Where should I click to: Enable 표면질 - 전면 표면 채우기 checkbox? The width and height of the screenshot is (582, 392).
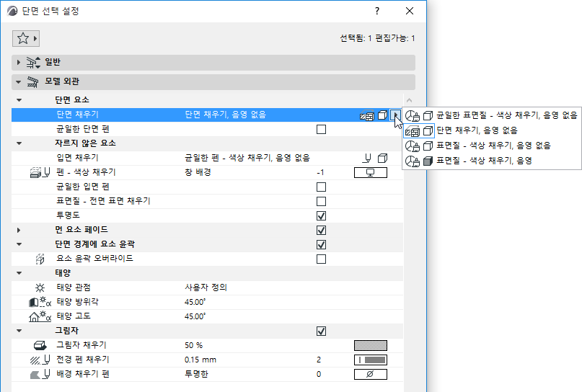[321, 201]
